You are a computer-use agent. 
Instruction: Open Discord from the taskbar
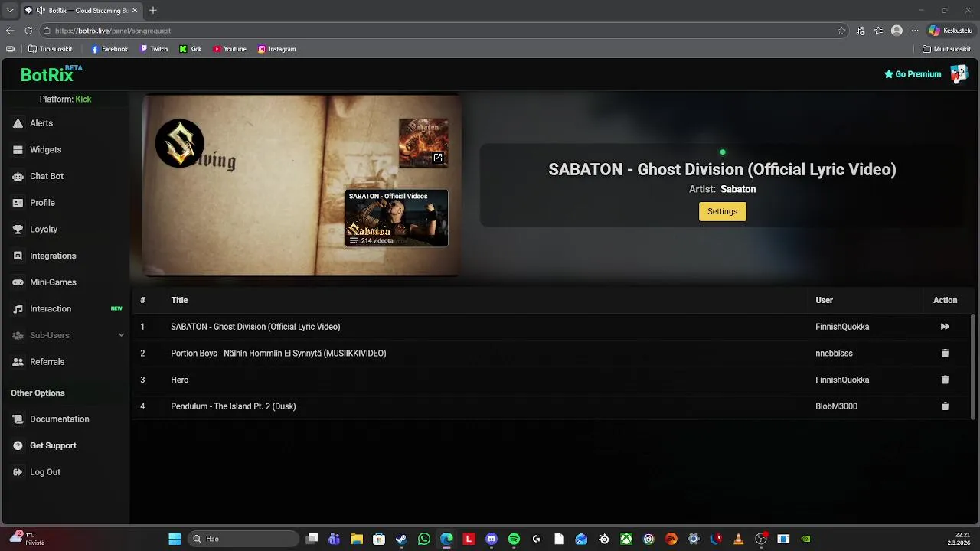492,539
